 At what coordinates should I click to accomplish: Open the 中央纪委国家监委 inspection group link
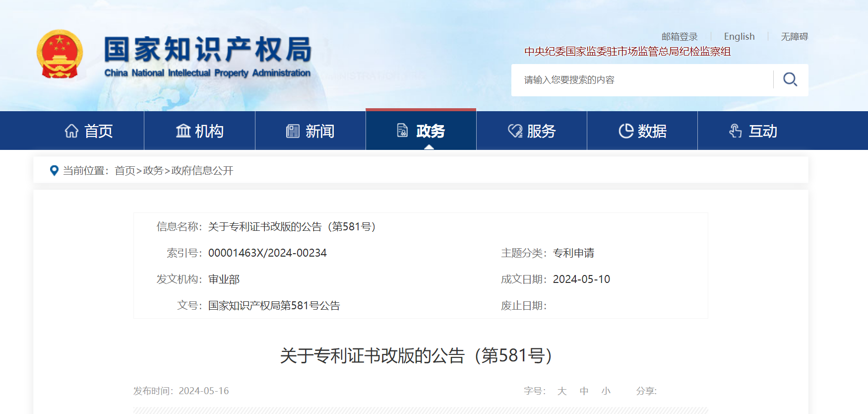627,52
